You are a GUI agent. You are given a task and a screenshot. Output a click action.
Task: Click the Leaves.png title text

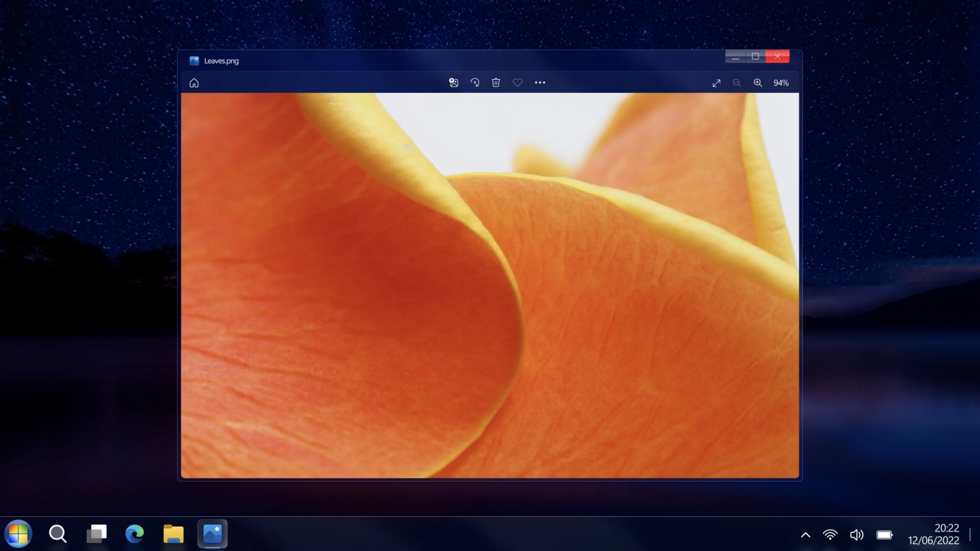click(x=221, y=61)
